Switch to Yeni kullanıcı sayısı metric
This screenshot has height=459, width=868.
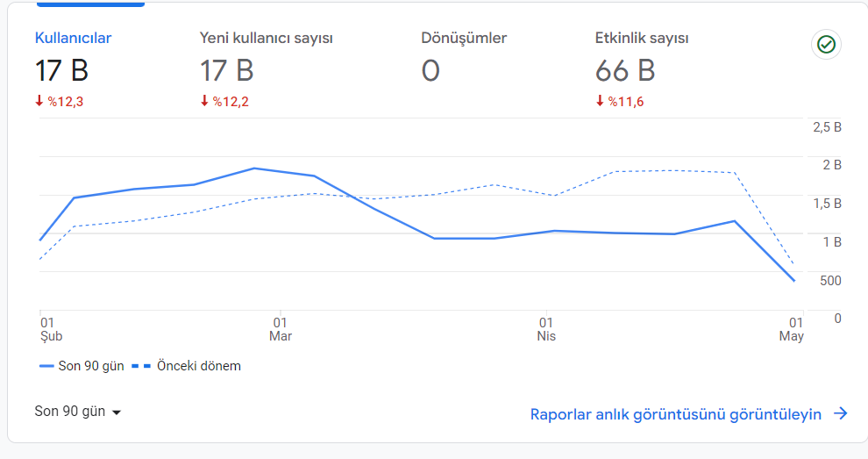[267, 39]
